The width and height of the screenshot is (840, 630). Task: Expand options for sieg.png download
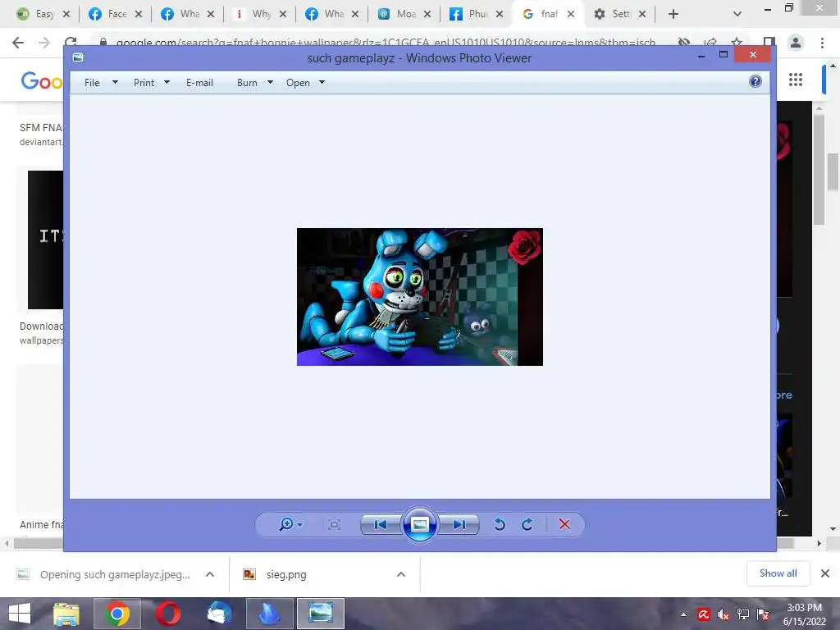coord(400,574)
